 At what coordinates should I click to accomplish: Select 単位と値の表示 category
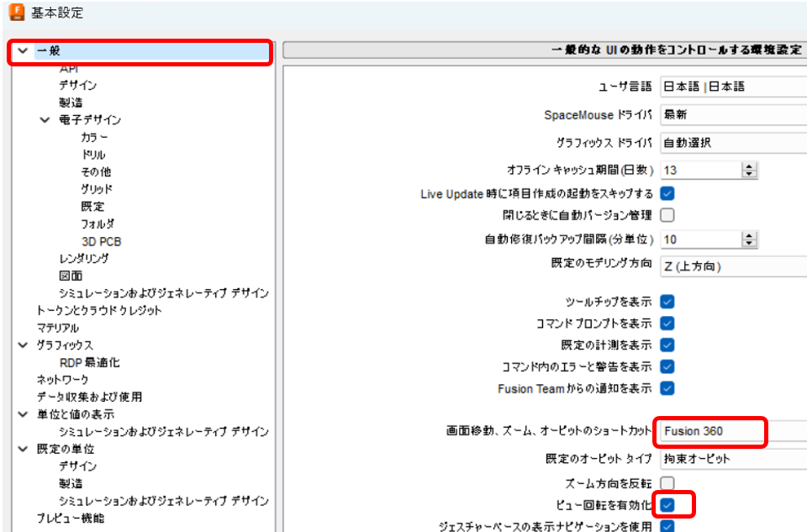(x=76, y=414)
